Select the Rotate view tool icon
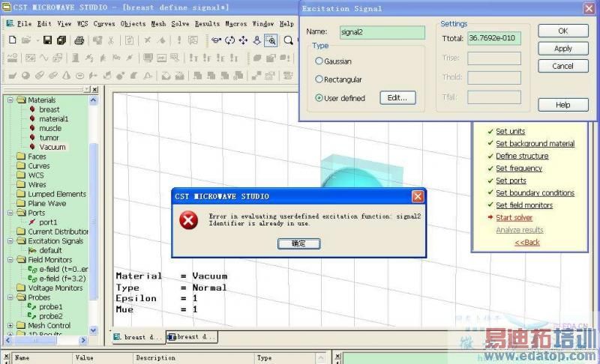Screen dimensions: 600x364 click(216, 40)
